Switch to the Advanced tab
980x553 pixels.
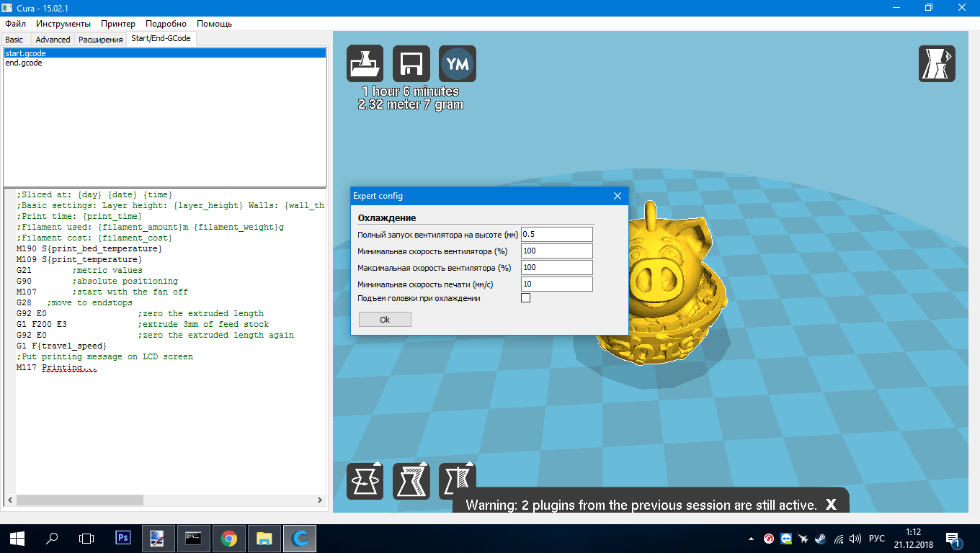53,40
